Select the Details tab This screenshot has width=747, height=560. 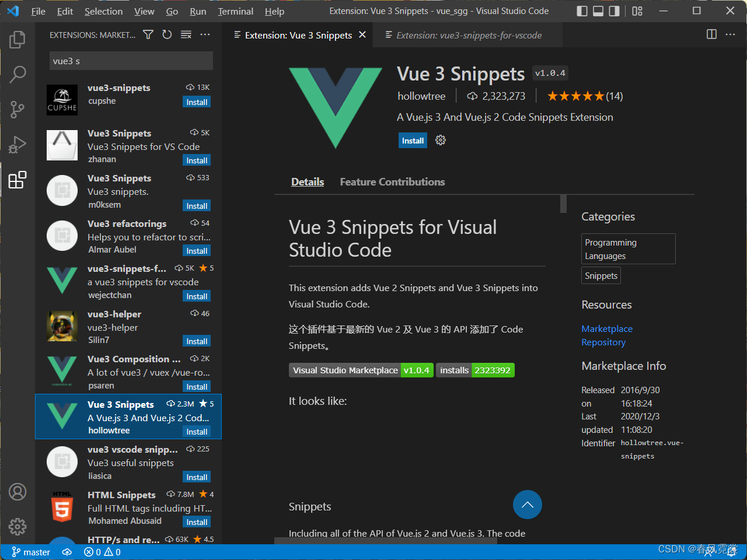point(308,182)
